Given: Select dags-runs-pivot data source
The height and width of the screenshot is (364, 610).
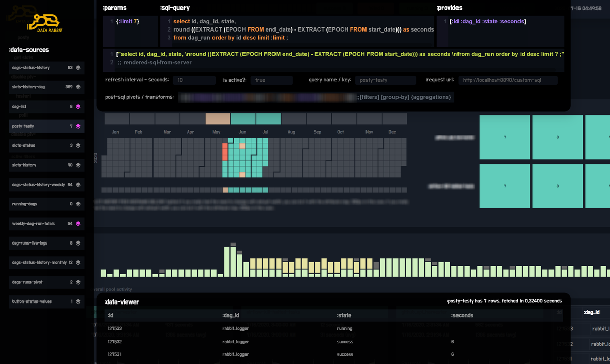Looking at the screenshot, I should point(46,282).
